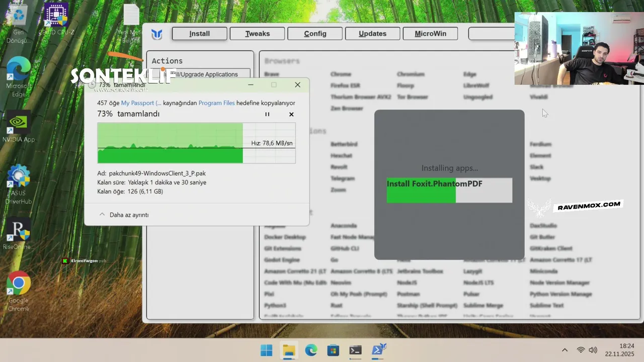This screenshot has height=362, width=644.
Task: Select Telegram application
Action: (343, 178)
